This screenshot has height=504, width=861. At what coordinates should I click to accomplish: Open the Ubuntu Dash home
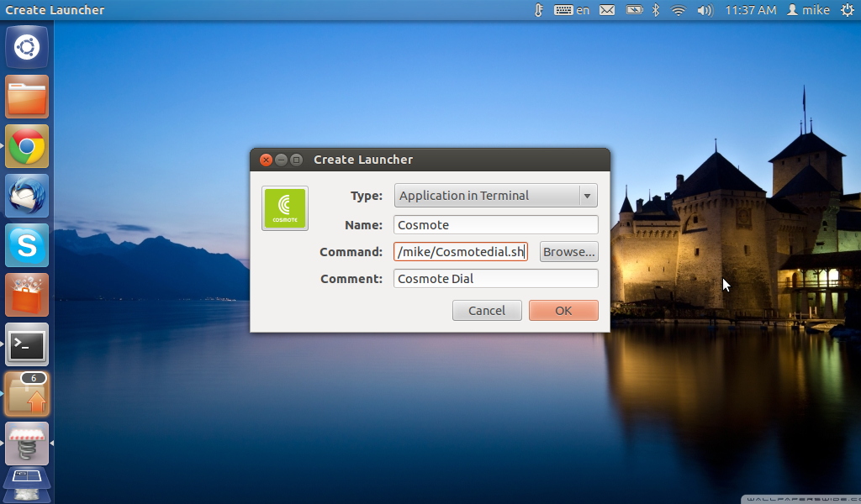(x=27, y=47)
